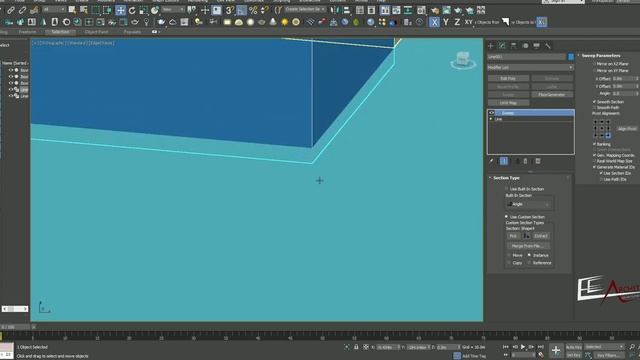
Task: Click the UVW Map modifier button
Action: pyautogui.click(x=508, y=103)
